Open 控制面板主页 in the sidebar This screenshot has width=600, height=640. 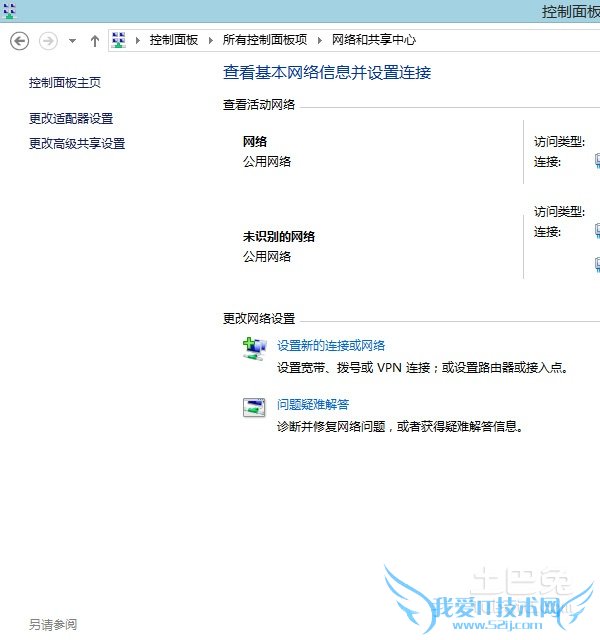click(x=65, y=83)
